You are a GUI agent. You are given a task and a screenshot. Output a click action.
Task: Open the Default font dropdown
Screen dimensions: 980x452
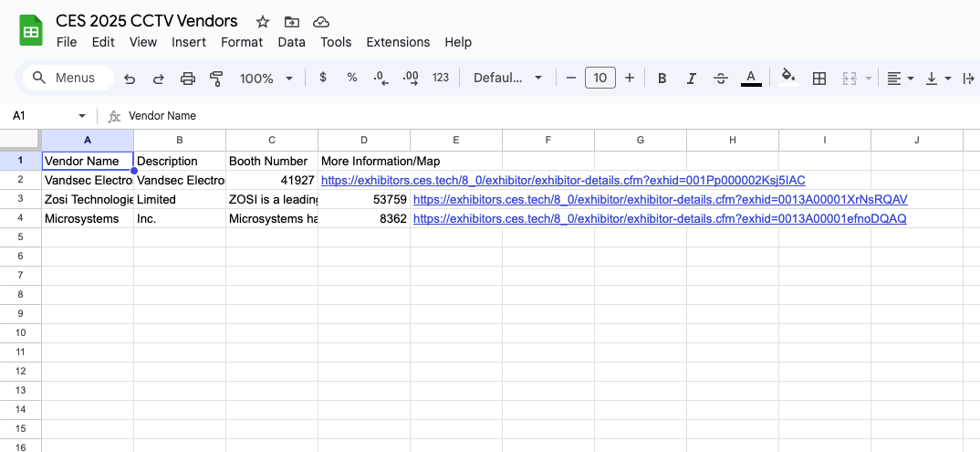[x=507, y=79]
